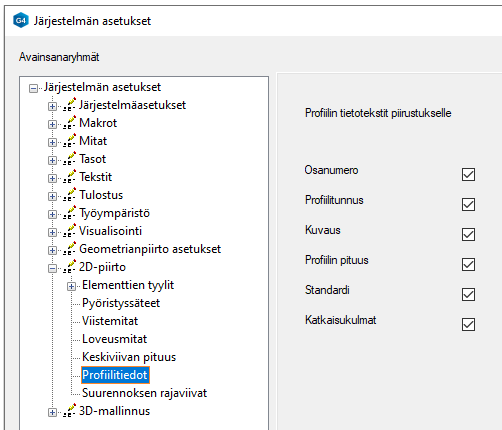Click the G4 application icon in title bar

tap(21, 20)
